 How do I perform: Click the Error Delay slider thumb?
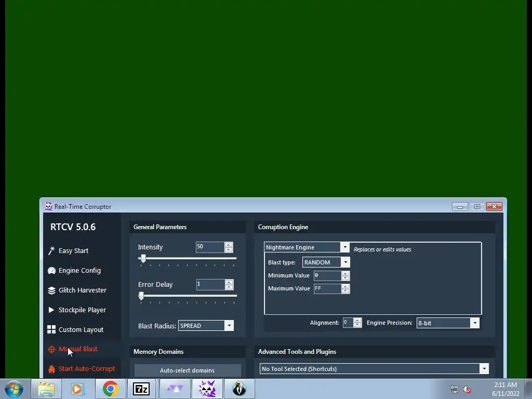[141, 296]
